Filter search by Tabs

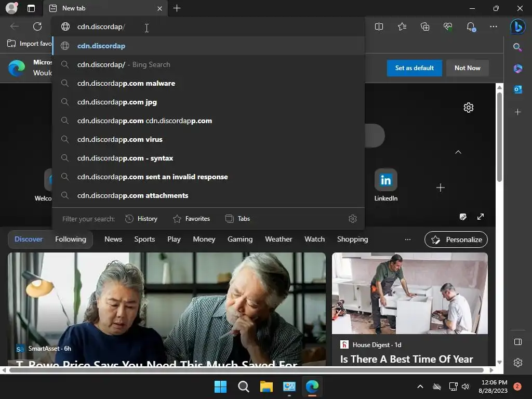238,219
